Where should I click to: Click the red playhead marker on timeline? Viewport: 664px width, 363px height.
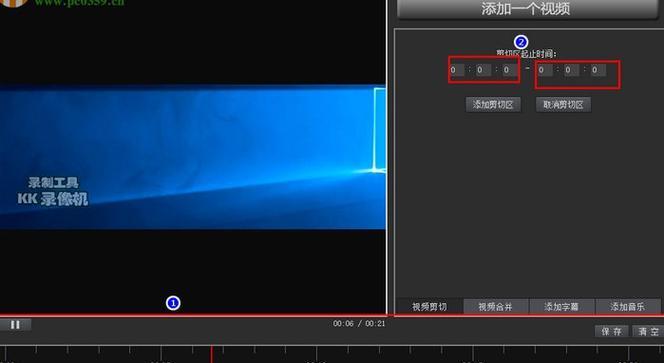coord(212,354)
